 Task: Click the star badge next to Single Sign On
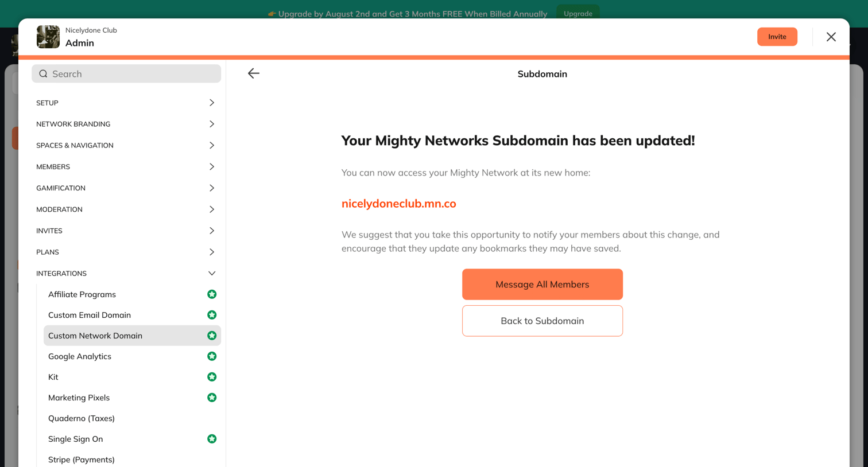pyautogui.click(x=212, y=439)
